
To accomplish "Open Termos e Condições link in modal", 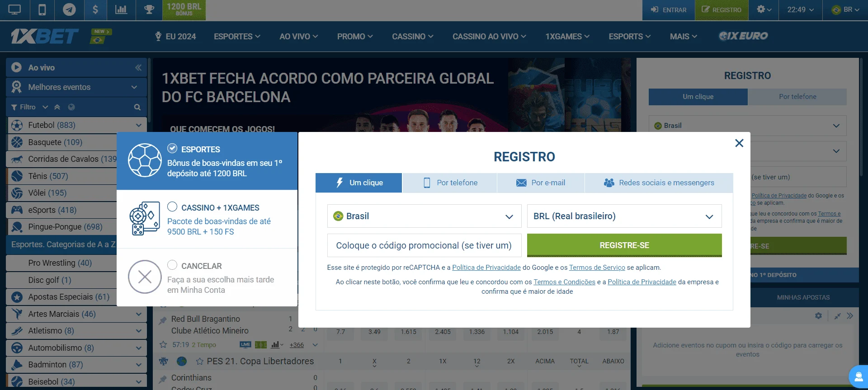I will tap(564, 282).
